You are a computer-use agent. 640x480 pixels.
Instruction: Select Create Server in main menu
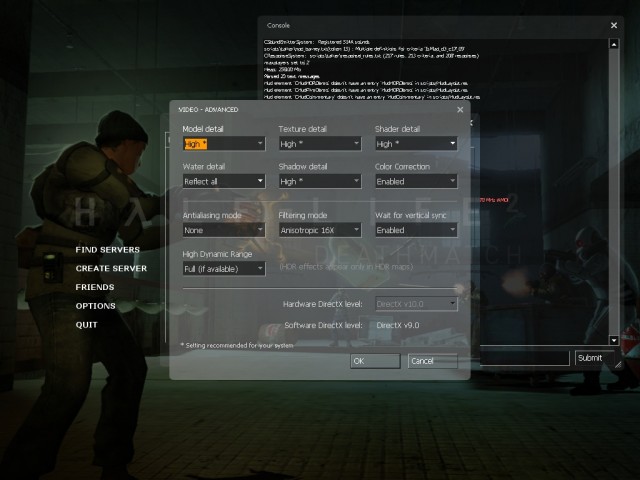point(111,269)
